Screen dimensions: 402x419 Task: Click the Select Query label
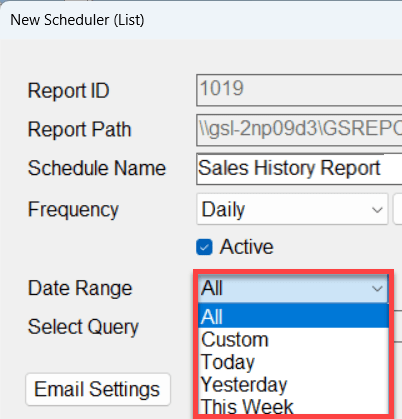click(83, 327)
